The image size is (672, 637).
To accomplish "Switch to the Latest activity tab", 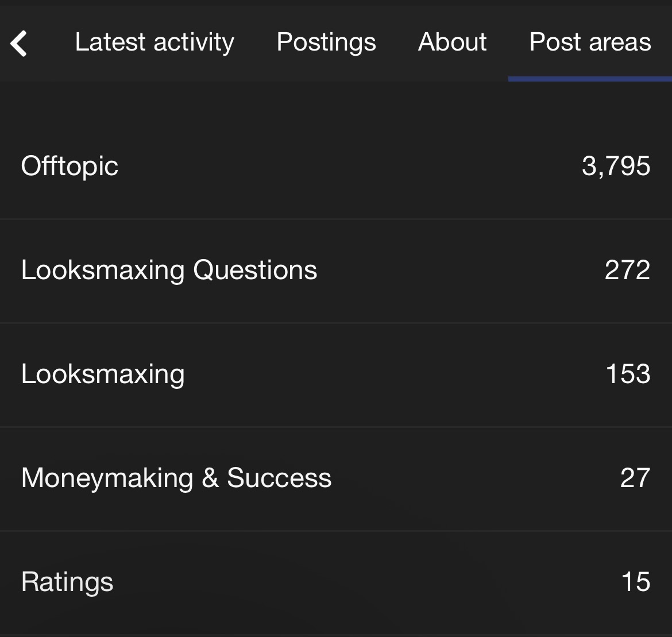I will point(155,42).
